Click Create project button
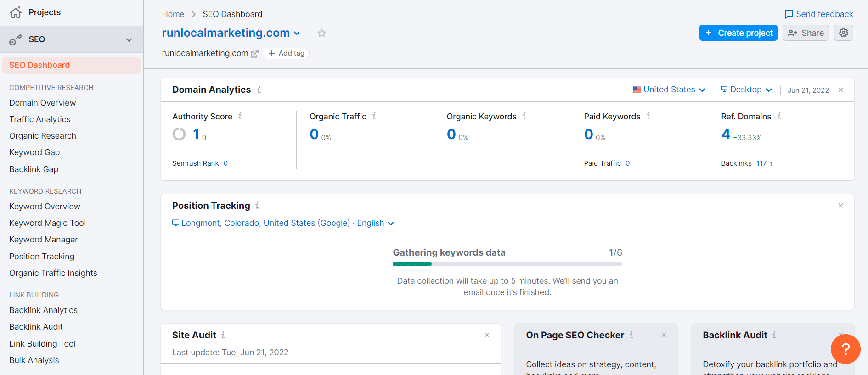This screenshot has height=375, width=868. (738, 33)
